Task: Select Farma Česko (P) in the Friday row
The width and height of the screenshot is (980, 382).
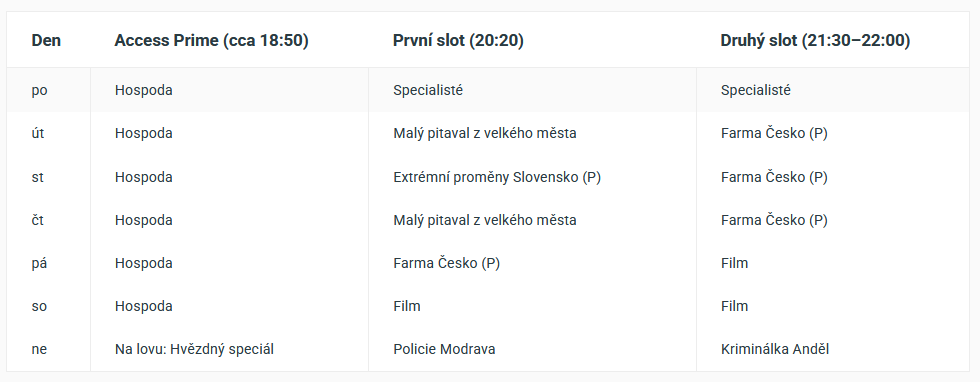Action: (446, 263)
